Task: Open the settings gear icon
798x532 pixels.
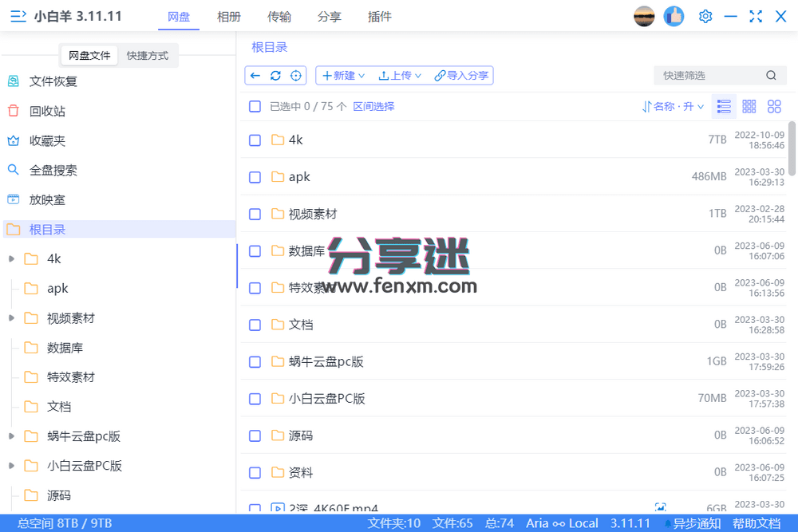Action: click(705, 16)
